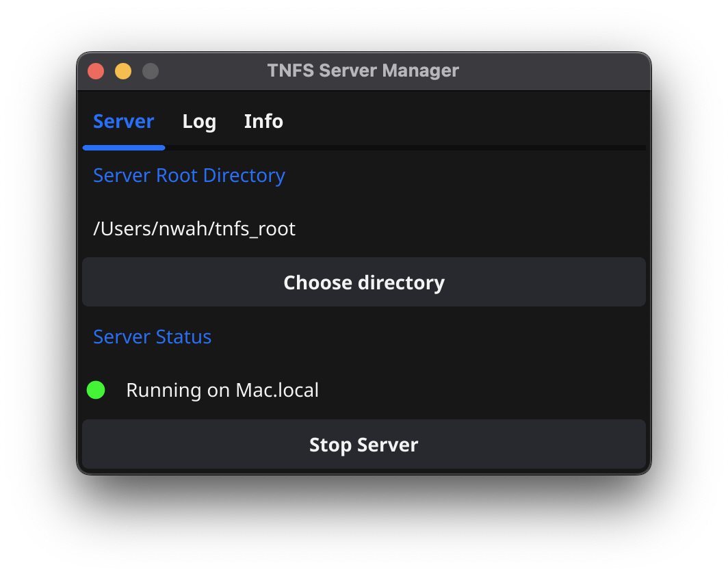The height and width of the screenshot is (576, 728).
Task: Click the green server status indicator
Action: tap(96, 390)
